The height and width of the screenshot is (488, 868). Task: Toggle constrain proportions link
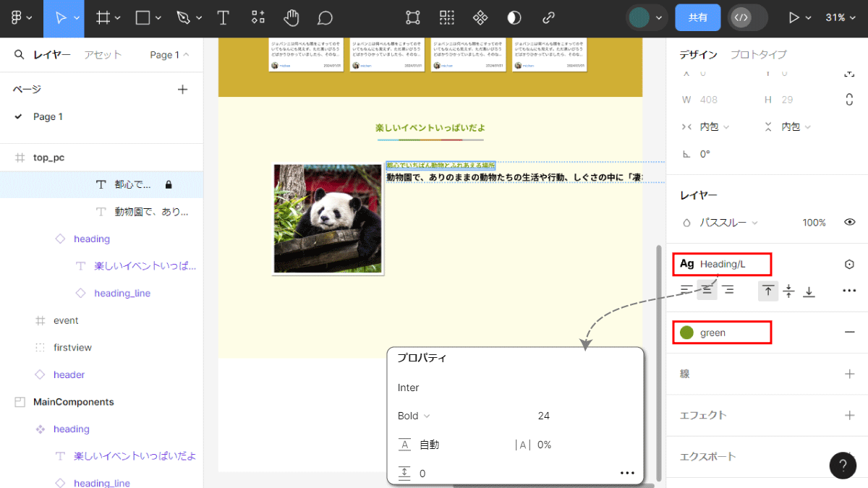pyautogui.click(x=849, y=100)
